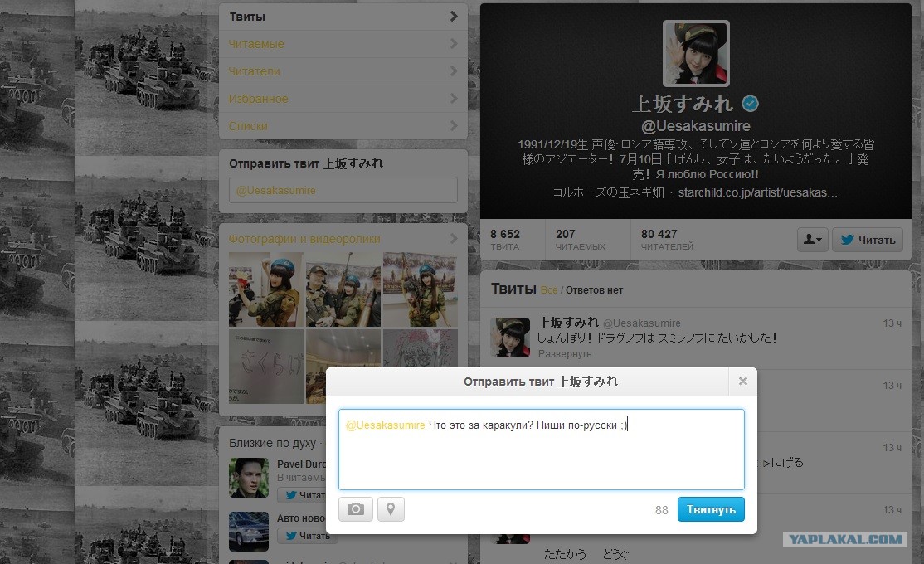The image size is (924, 564).
Task: Expand first tweet with Развернуть
Action: click(565, 353)
